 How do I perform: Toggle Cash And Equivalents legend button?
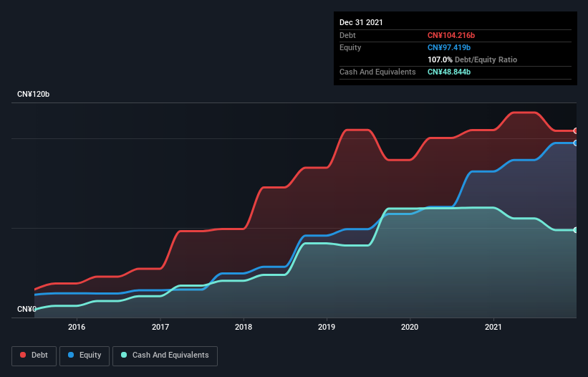(x=165, y=355)
